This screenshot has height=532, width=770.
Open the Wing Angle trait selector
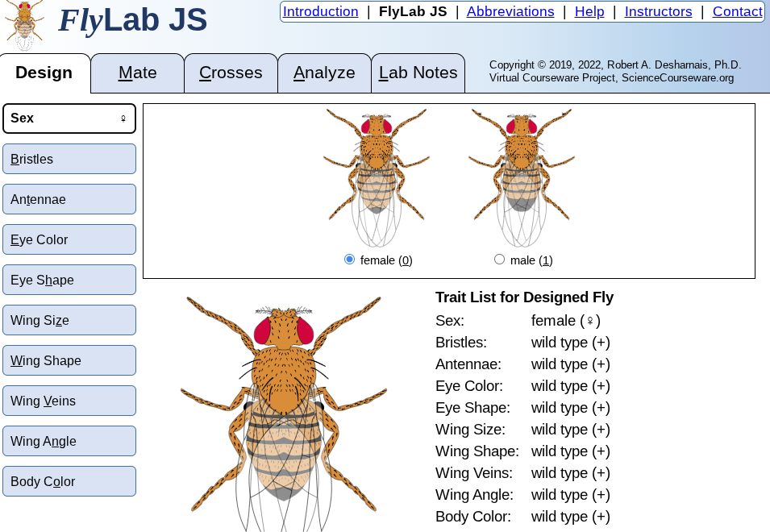point(69,441)
